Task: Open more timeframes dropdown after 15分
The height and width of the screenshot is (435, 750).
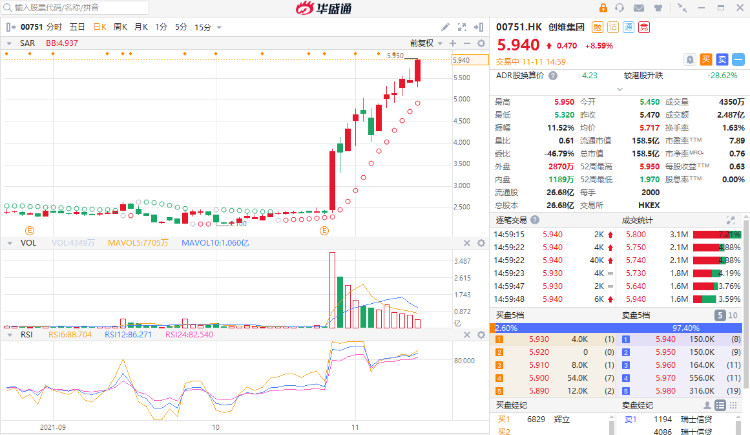Action: click(x=219, y=28)
